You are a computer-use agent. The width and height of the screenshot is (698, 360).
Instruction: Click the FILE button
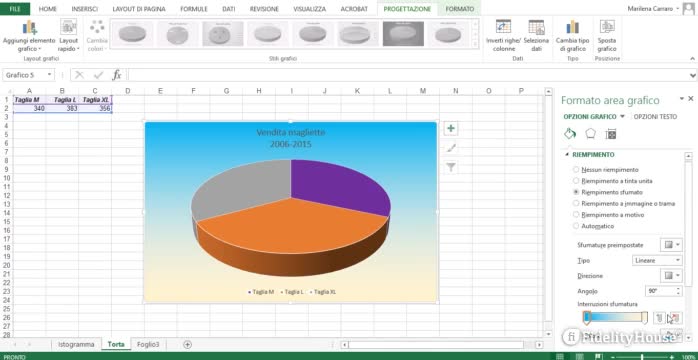click(x=15, y=9)
